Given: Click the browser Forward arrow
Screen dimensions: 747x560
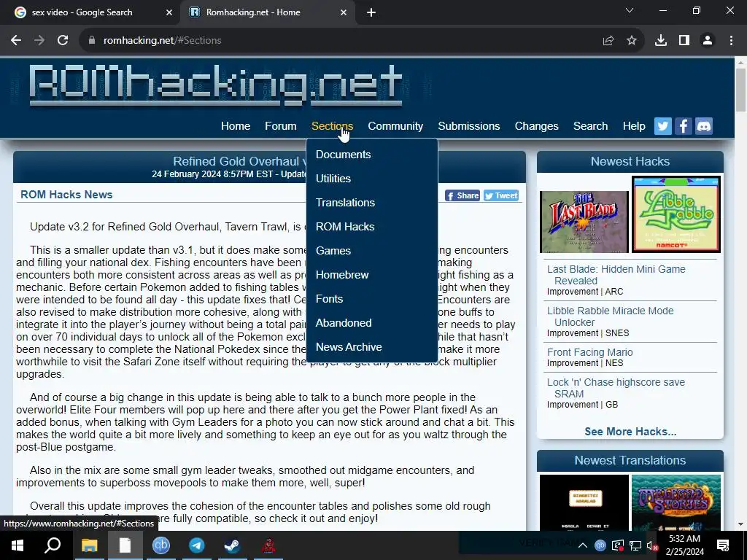Looking at the screenshot, I should [39, 41].
